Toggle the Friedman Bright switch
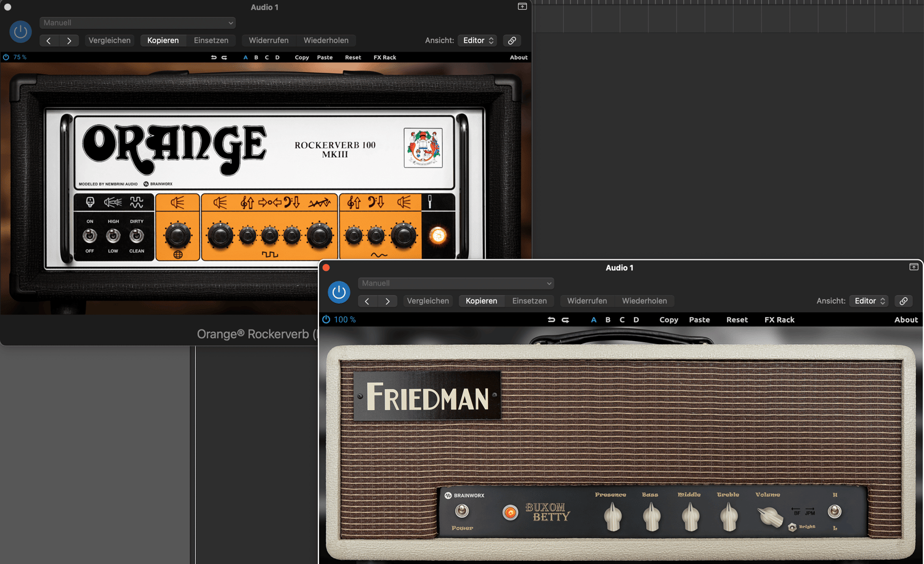This screenshot has width=924, height=564. point(792,527)
